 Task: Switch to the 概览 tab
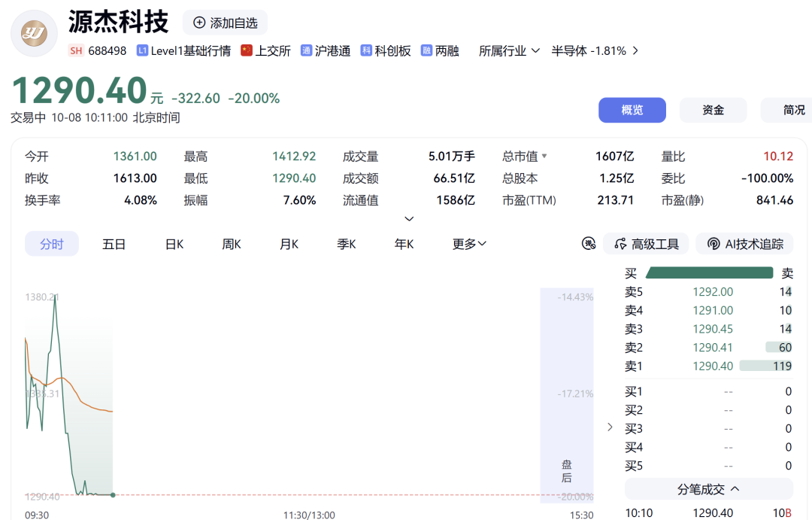(x=632, y=110)
